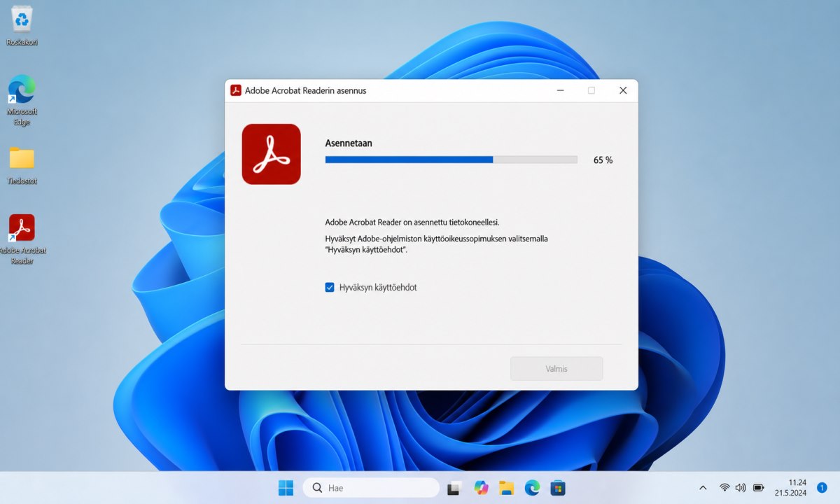The height and width of the screenshot is (504, 840).
Task: Open the Roskakori recycle bin desktop icon
Action: (22, 26)
